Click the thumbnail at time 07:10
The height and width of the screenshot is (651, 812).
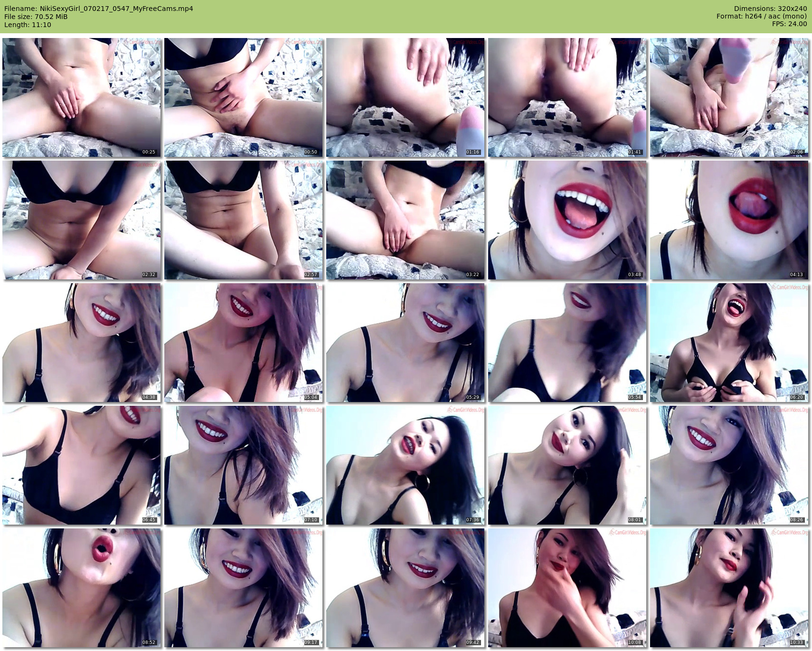pos(244,465)
